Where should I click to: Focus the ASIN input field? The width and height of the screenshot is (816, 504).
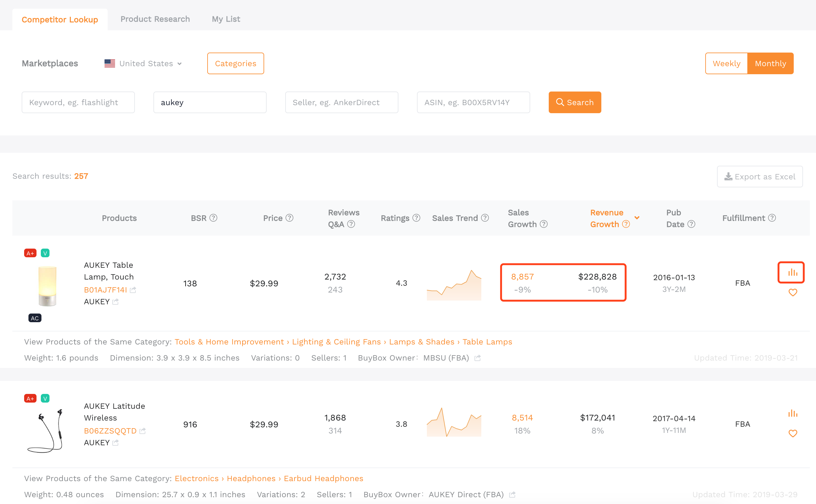click(x=473, y=102)
